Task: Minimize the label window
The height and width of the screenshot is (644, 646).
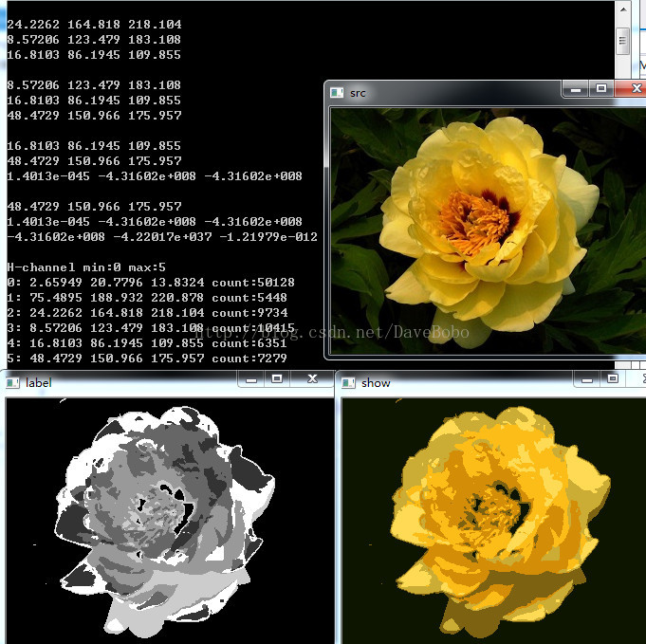Action: [251, 379]
